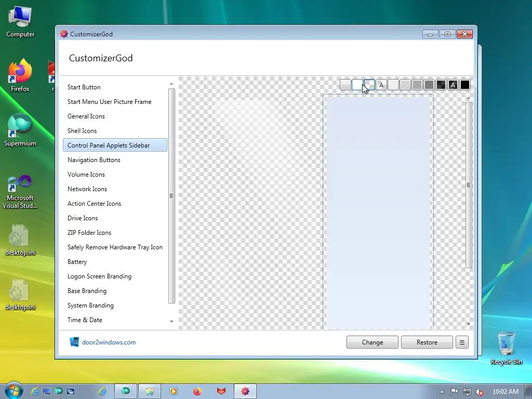
Task: Choose the light swatch with letter A
Action: (x=381, y=85)
